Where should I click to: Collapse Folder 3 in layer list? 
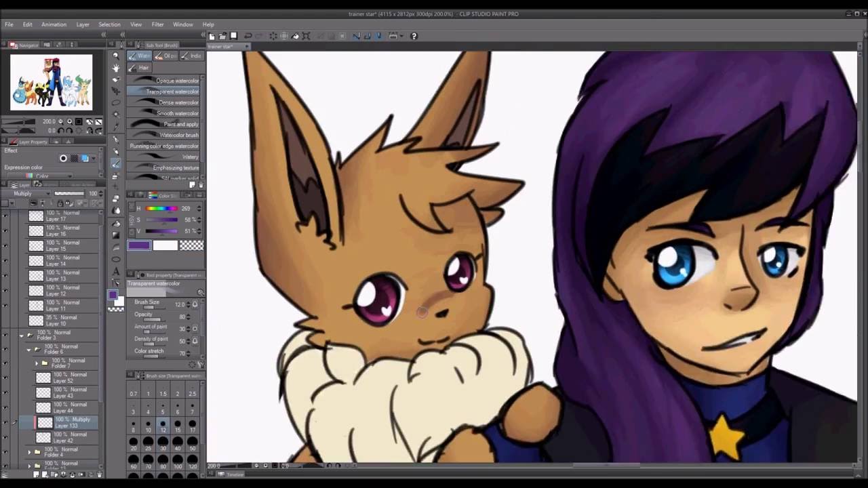[21, 335]
